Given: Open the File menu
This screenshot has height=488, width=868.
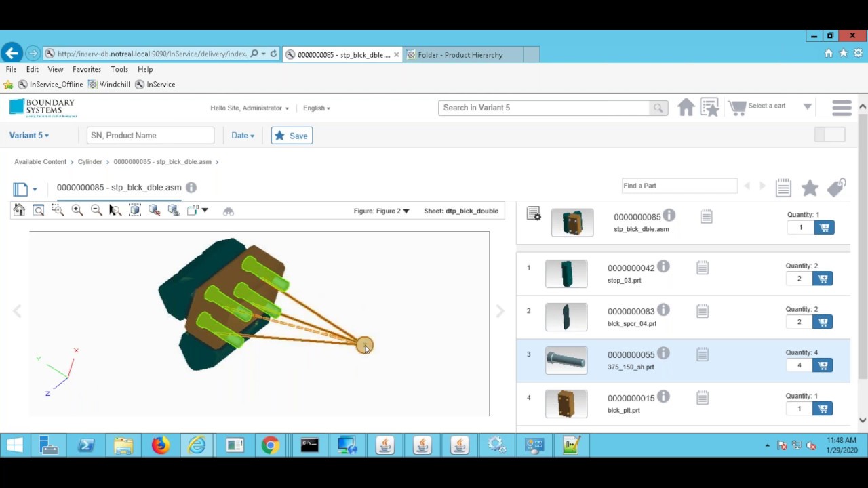Looking at the screenshot, I should (11, 69).
